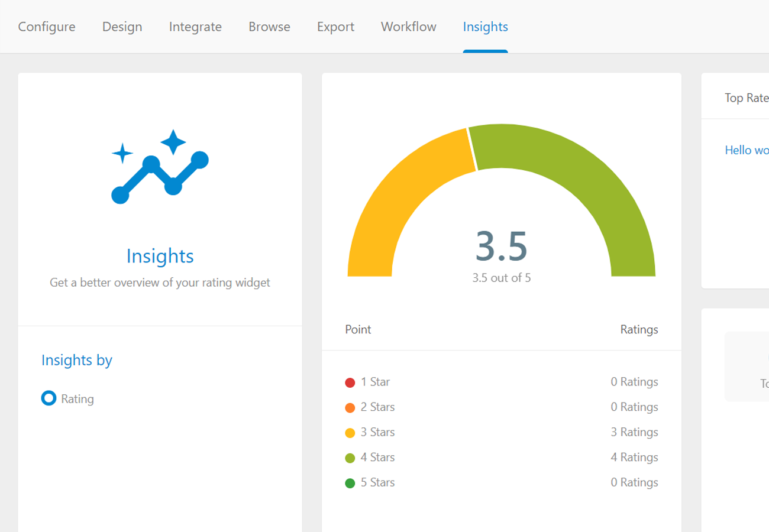
Task: Click the orange 2 Stars dot
Action: 350,408
